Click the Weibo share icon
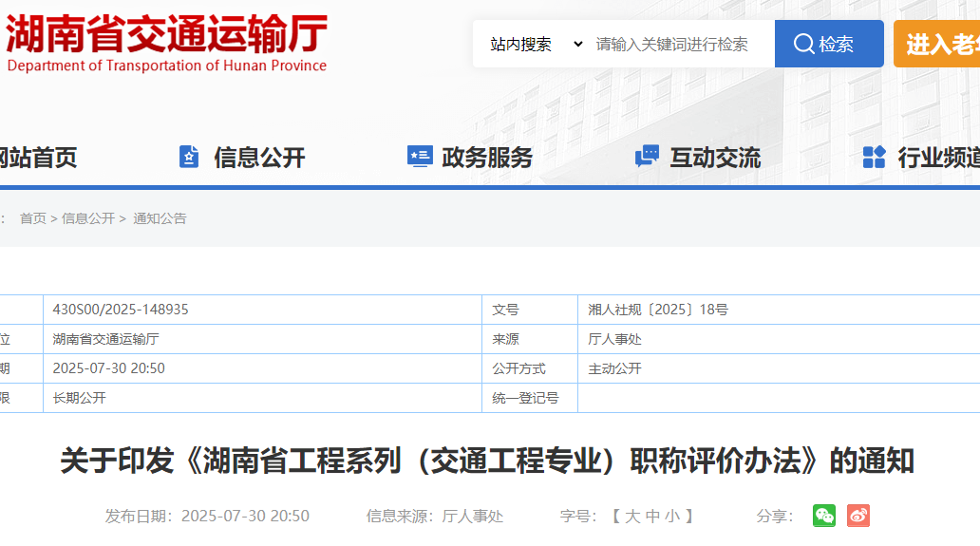Screen dimensions: 980x546 pos(858,516)
